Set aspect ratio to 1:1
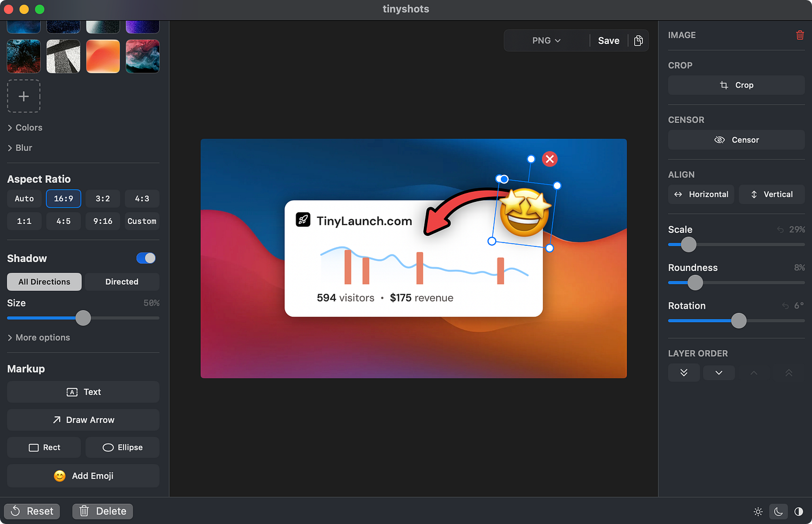The height and width of the screenshot is (524, 812). pyautogui.click(x=24, y=221)
